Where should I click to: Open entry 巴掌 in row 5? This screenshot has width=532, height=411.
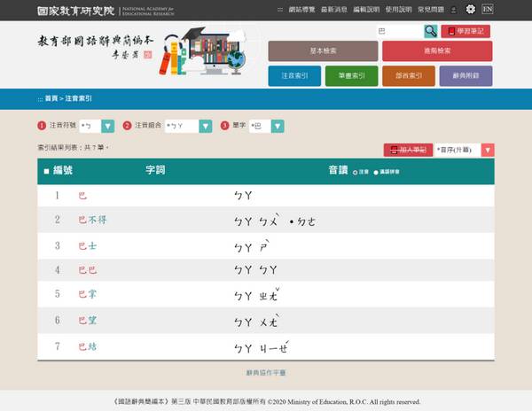pos(88,294)
